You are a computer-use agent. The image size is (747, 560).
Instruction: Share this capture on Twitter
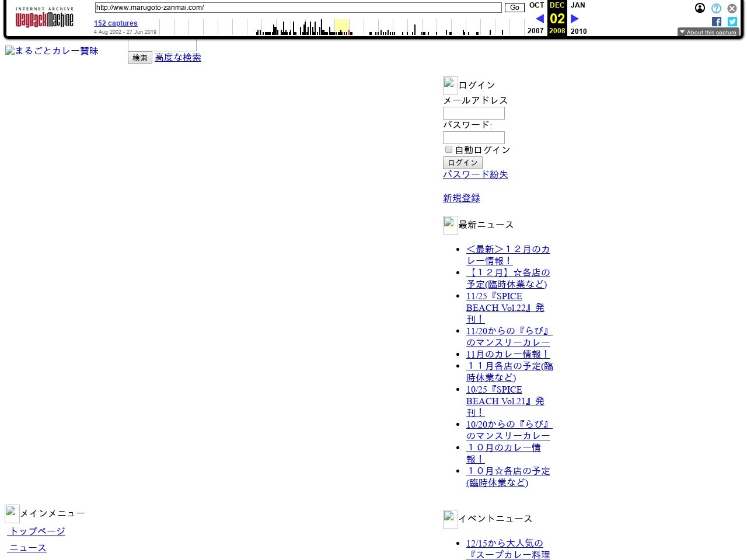coord(732,22)
